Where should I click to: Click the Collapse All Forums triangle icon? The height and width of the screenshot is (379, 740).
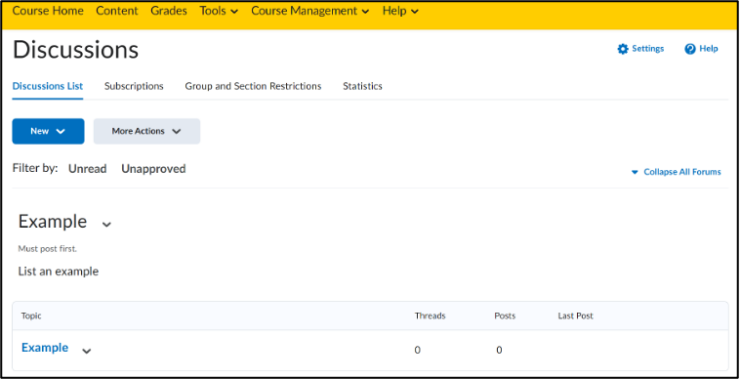coord(635,172)
